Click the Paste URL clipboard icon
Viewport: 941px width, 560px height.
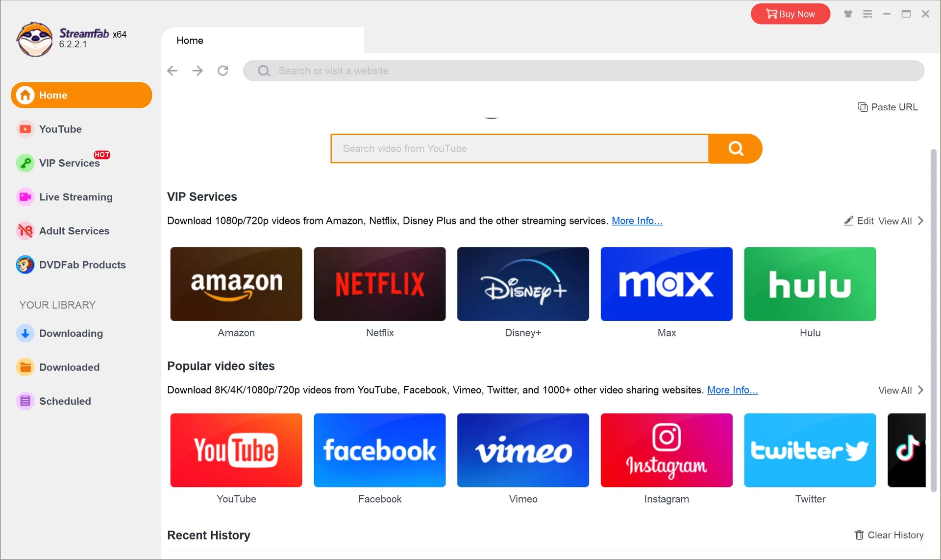(x=863, y=107)
